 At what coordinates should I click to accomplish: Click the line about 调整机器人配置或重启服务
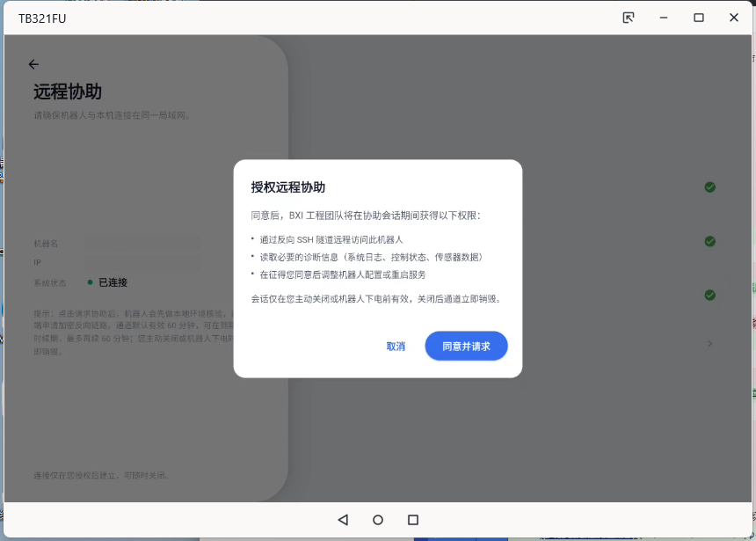pyautogui.click(x=343, y=274)
